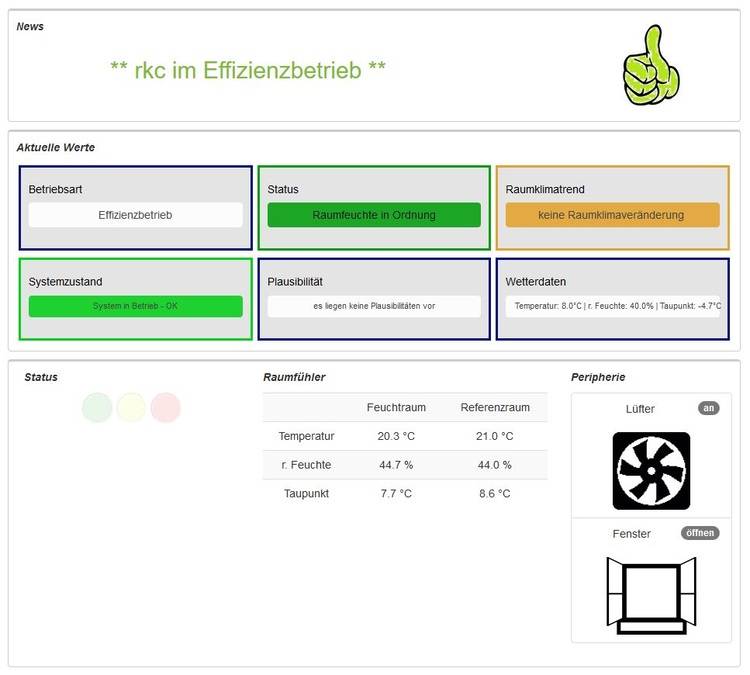750x675 pixels.
Task: Select the Temperatur row in Raumfühler table
Action: click(306, 436)
